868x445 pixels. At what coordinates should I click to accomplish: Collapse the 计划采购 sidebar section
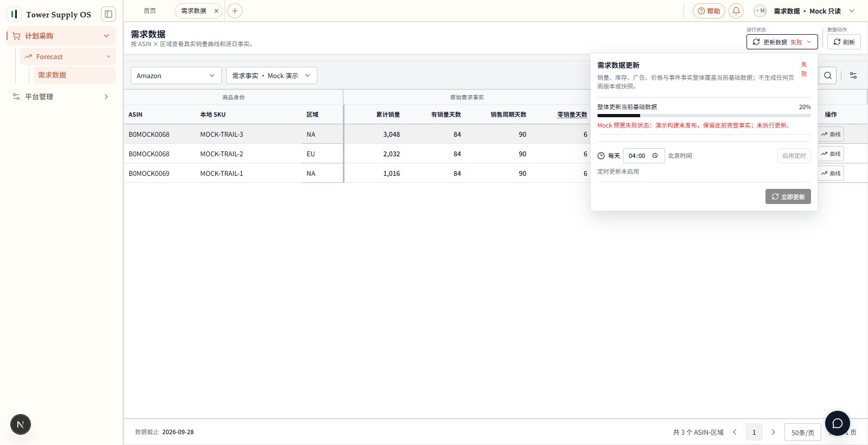click(106, 36)
